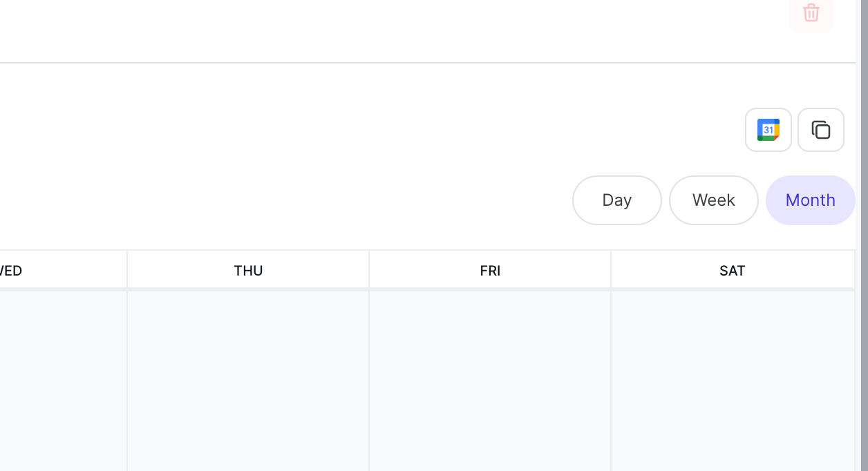Screen dimensions: 868x471
Task: Delete the item using the trash button
Action: click(x=811, y=12)
